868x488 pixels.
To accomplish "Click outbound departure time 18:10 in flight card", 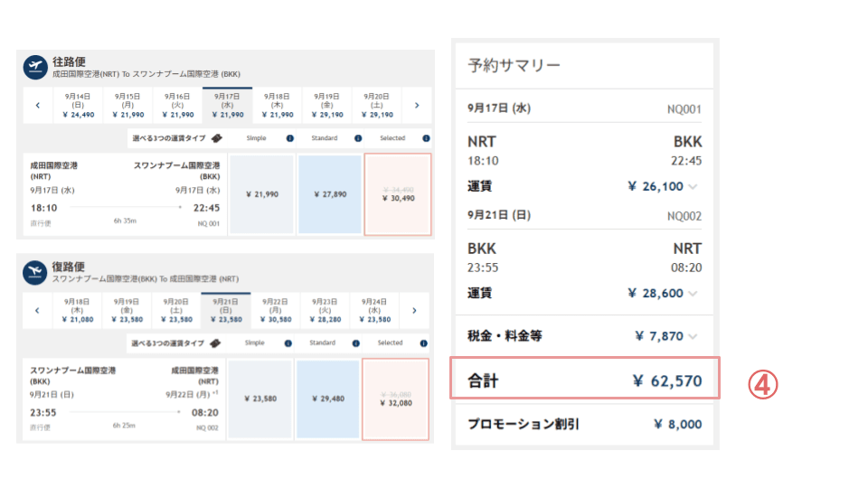I will [43, 208].
